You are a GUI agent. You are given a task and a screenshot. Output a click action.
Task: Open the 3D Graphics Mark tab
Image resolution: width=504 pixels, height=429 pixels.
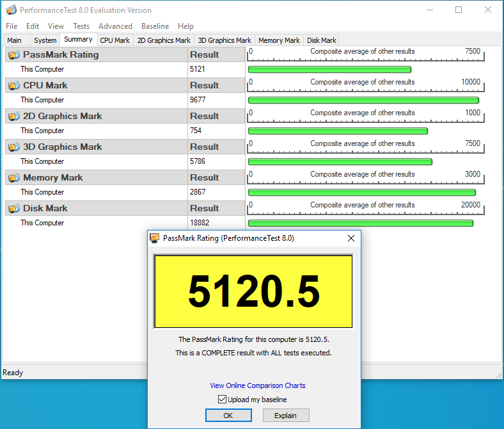224,40
